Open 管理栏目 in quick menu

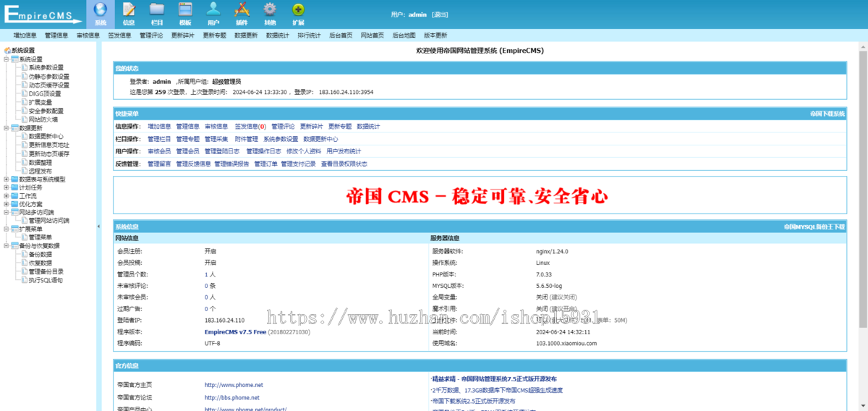[x=159, y=139]
